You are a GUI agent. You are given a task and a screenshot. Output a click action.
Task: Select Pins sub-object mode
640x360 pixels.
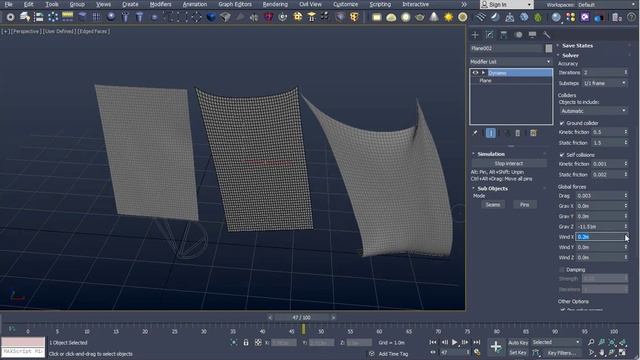point(524,204)
